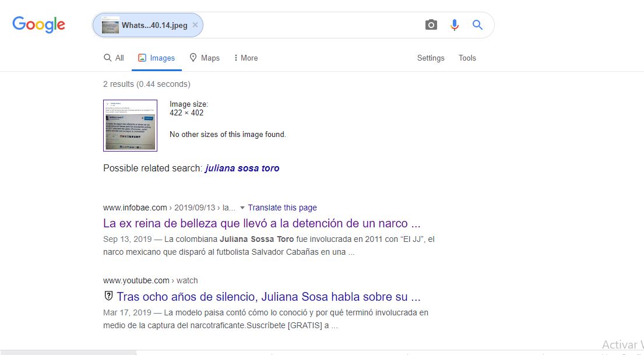The height and width of the screenshot is (355, 644).
Task: Click the Google logo
Action: (x=38, y=24)
